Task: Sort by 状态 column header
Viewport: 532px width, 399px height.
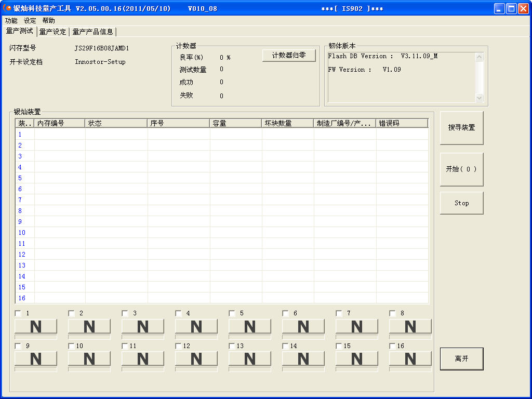Action: click(116, 123)
